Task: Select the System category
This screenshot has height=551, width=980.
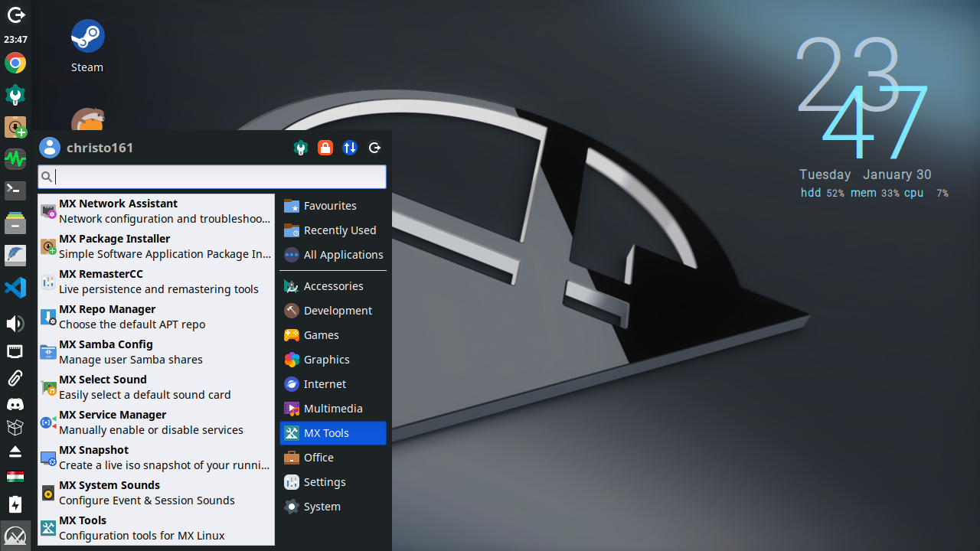Action: (333, 507)
